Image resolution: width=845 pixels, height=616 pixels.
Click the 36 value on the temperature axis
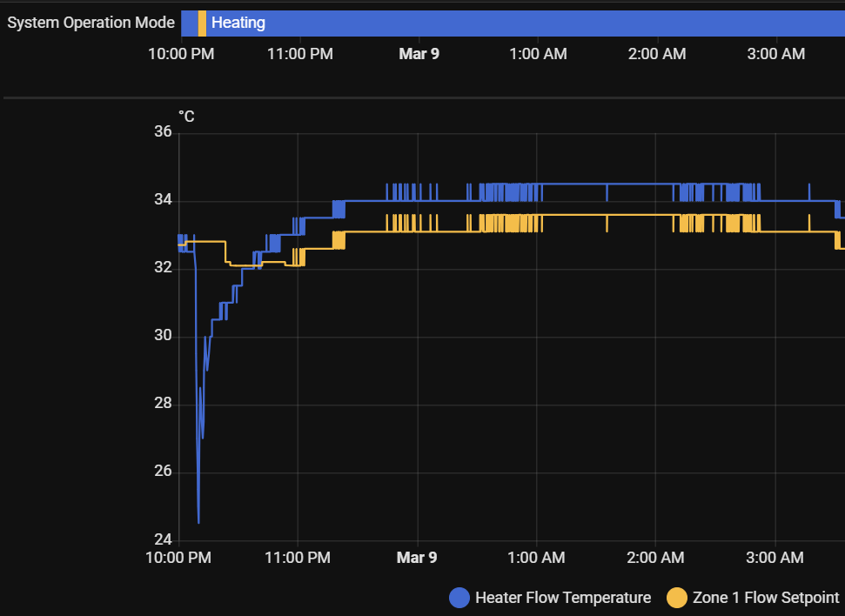(162, 132)
